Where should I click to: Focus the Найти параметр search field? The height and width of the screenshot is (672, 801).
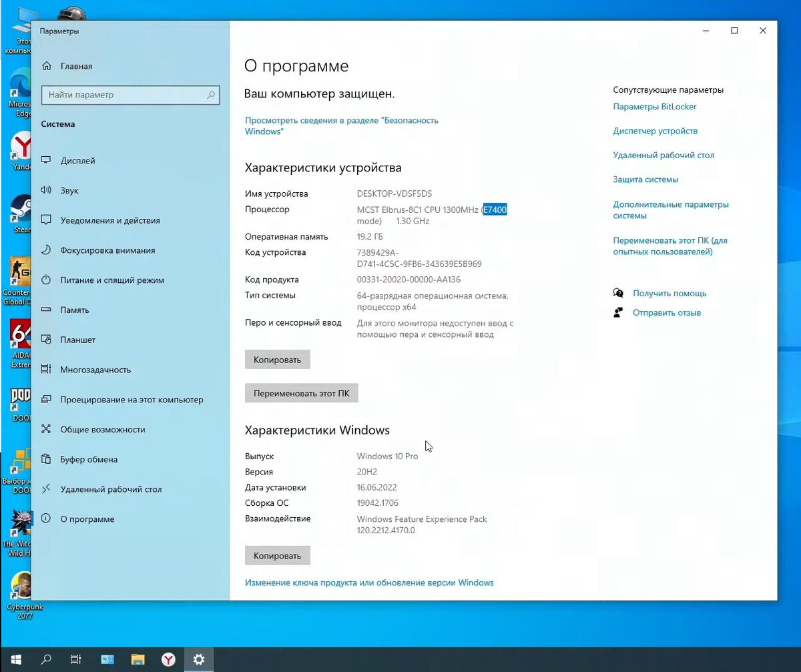pyautogui.click(x=131, y=95)
